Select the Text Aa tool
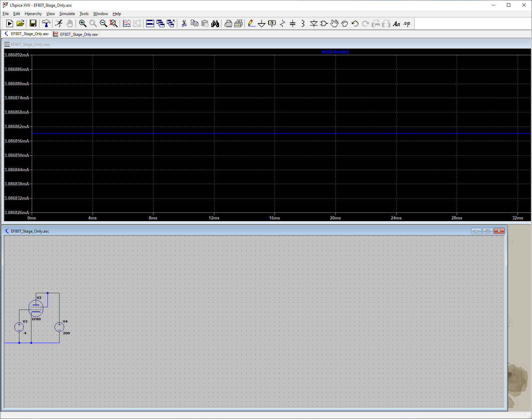This screenshot has height=419, width=532. pyautogui.click(x=397, y=23)
